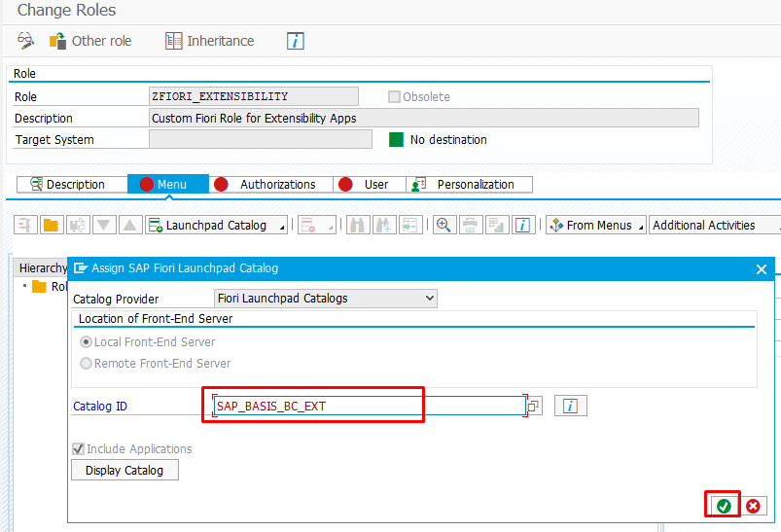Image resolution: width=781 pixels, height=532 pixels.
Task: Switch to the Description tab
Action: 72,185
